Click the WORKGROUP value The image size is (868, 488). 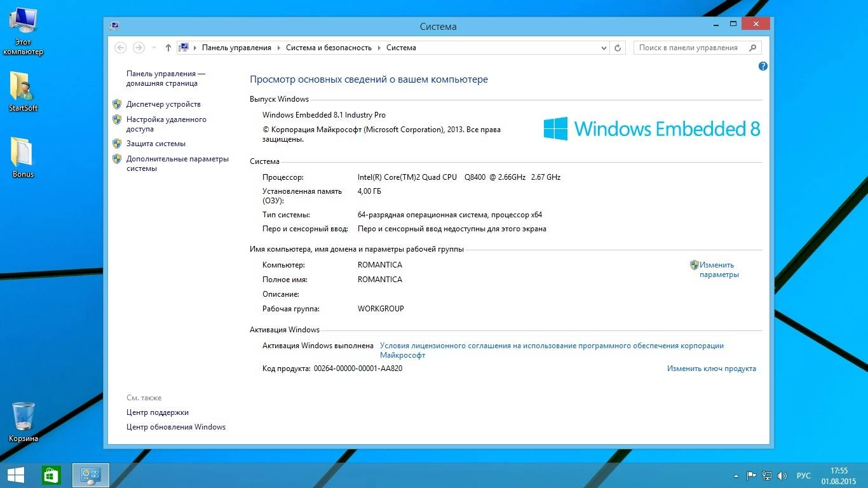point(381,309)
